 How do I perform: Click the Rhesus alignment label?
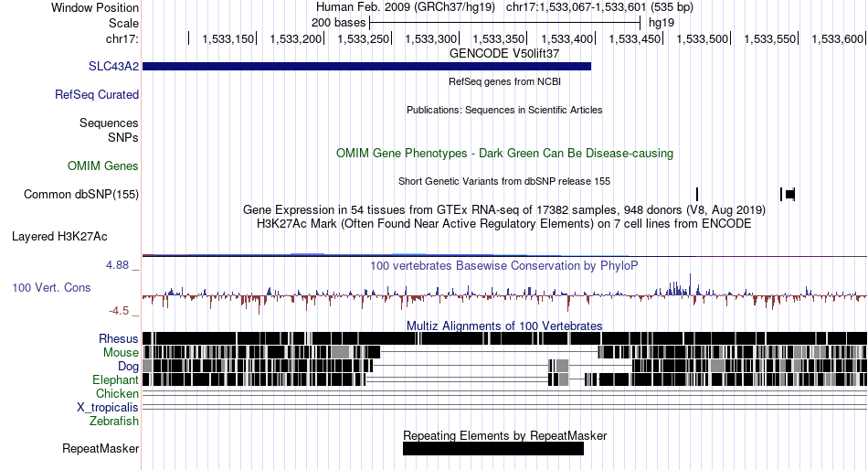(x=119, y=338)
